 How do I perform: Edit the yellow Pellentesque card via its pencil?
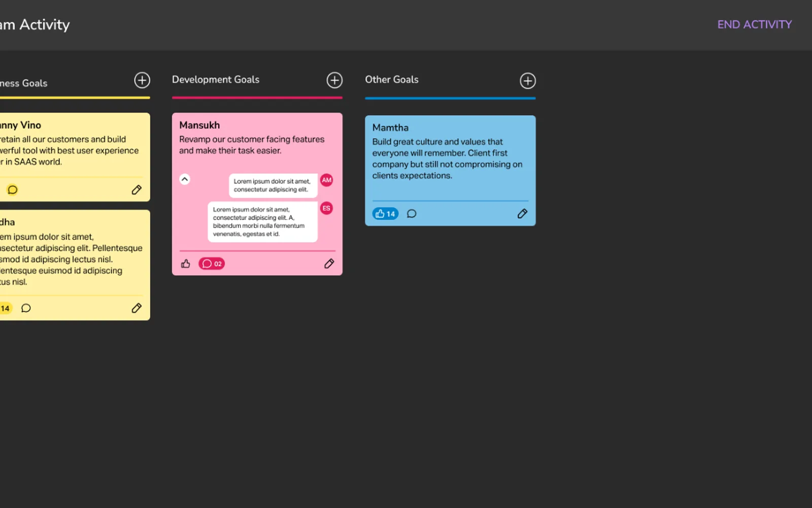[137, 308]
